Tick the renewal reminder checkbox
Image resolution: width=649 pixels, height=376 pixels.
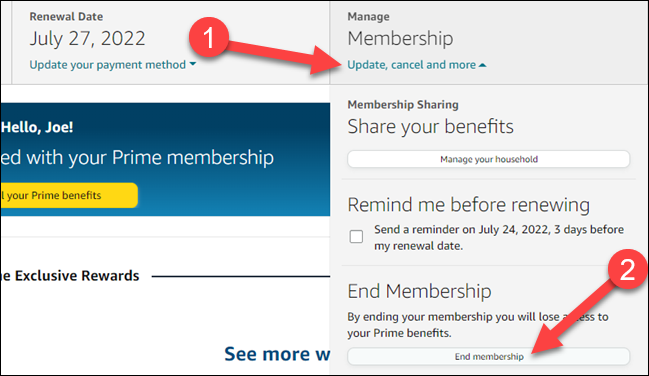coord(356,236)
